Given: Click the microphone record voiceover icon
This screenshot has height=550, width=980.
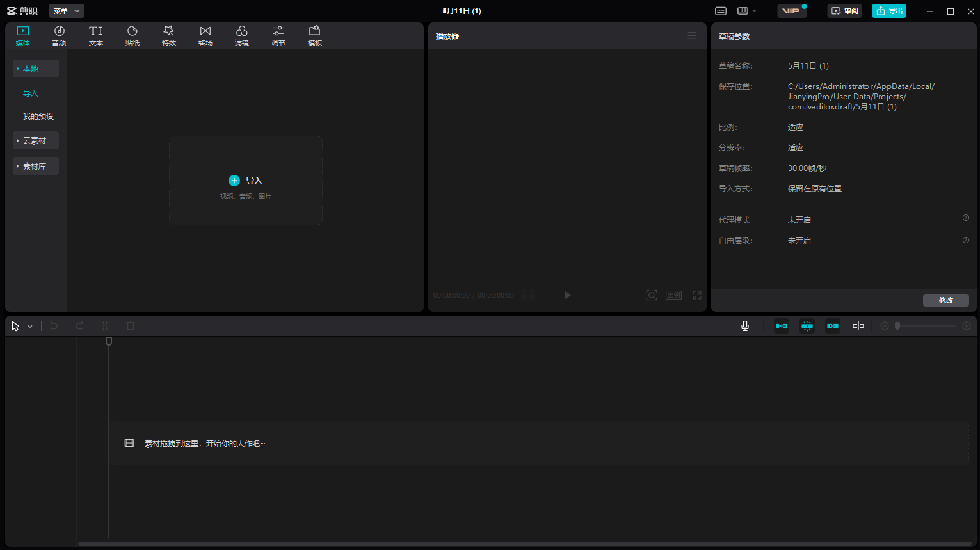Looking at the screenshot, I should tap(745, 326).
